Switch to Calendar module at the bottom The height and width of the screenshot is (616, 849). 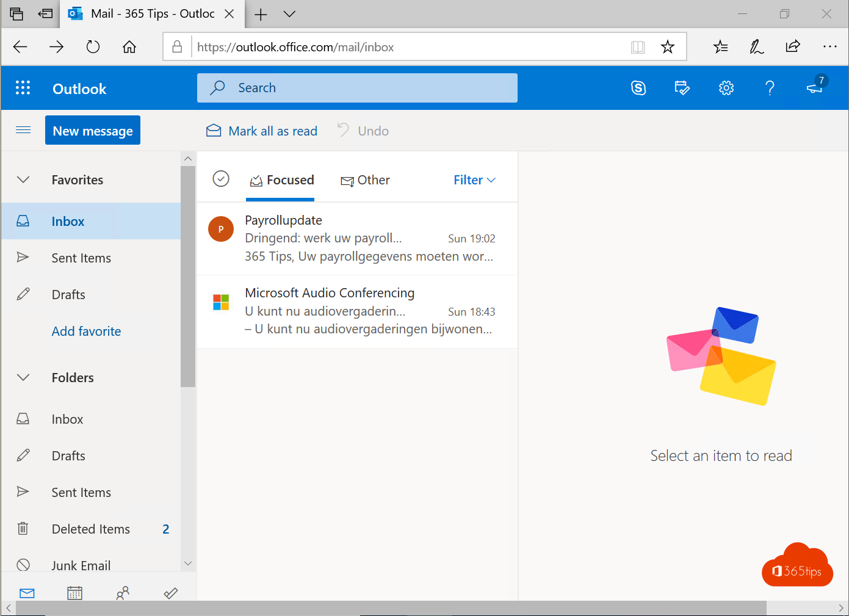point(74,593)
